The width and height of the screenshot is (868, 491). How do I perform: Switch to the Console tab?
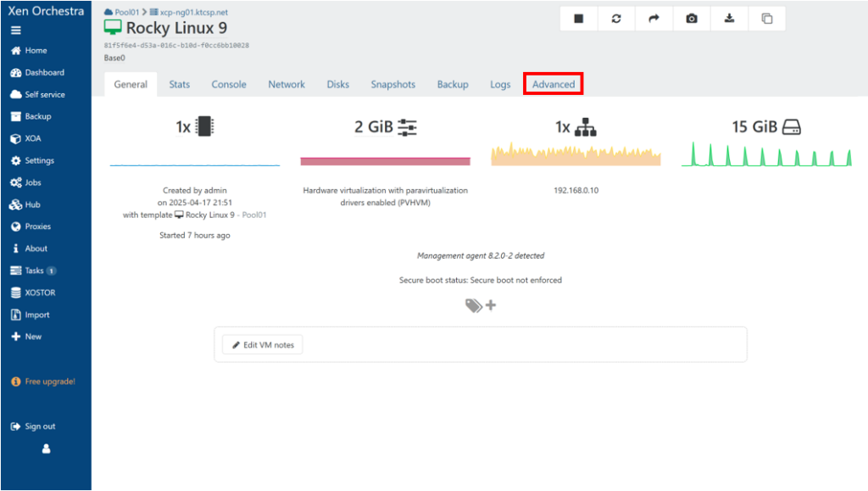pyautogui.click(x=229, y=84)
